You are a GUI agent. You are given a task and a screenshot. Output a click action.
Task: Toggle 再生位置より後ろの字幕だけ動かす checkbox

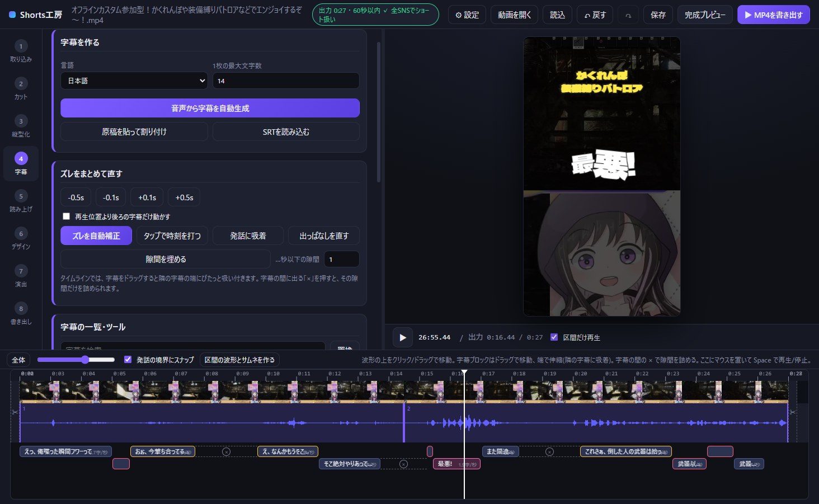(x=67, y=216)
